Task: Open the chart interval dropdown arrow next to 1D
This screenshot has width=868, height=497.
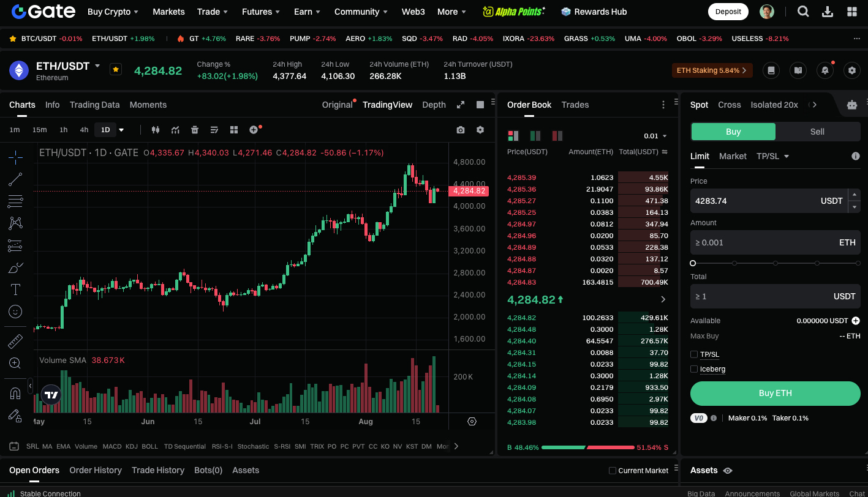Action: [x=121, y=130]
